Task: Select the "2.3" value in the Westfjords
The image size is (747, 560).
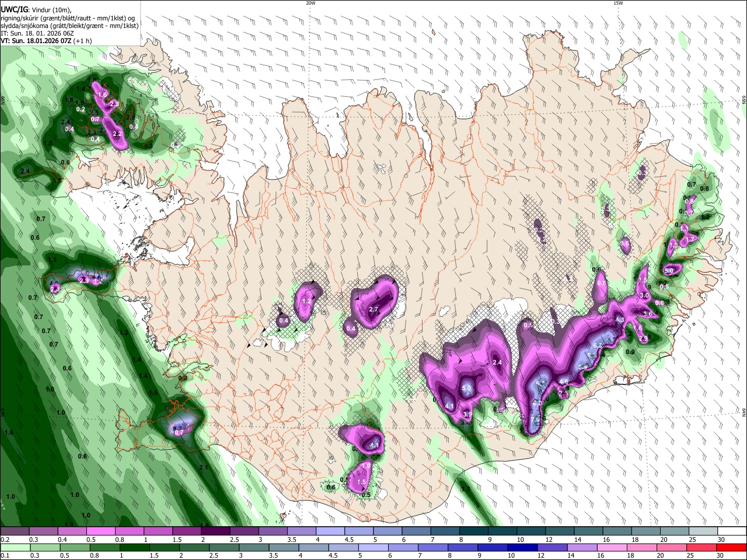Action: (x=114, y=104)
